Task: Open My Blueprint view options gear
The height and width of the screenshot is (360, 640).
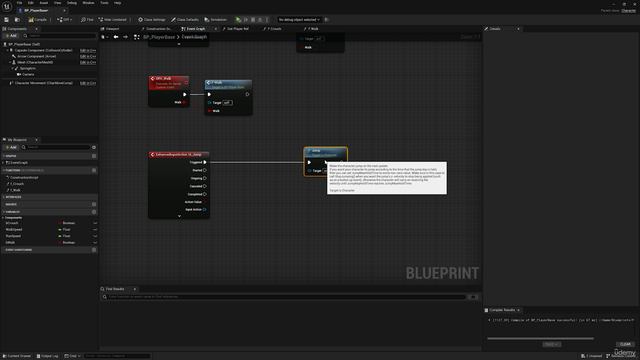Action: (x=94, y=147)
